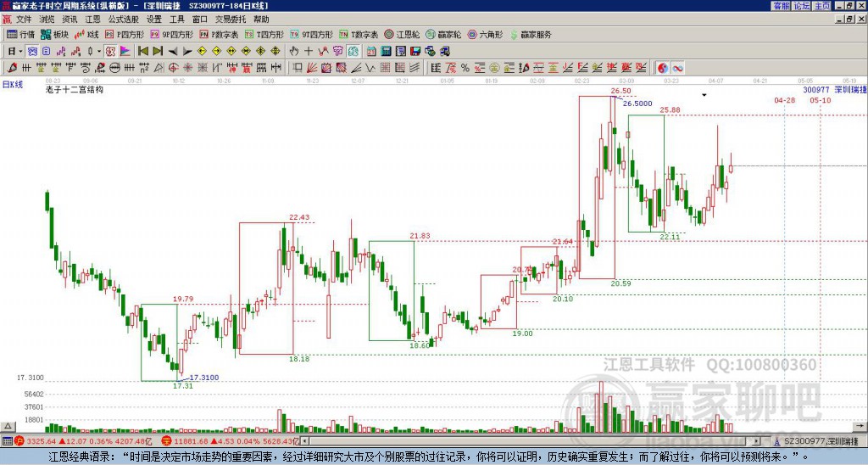
Task: Click the 05-10 date marker
Action: tap(821, 100)
